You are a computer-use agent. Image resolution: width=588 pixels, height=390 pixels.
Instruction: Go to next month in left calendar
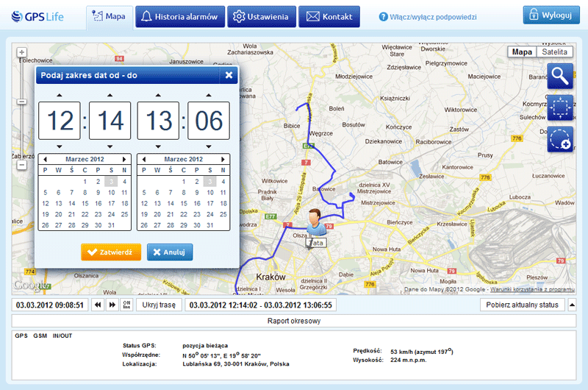point(124,159)
